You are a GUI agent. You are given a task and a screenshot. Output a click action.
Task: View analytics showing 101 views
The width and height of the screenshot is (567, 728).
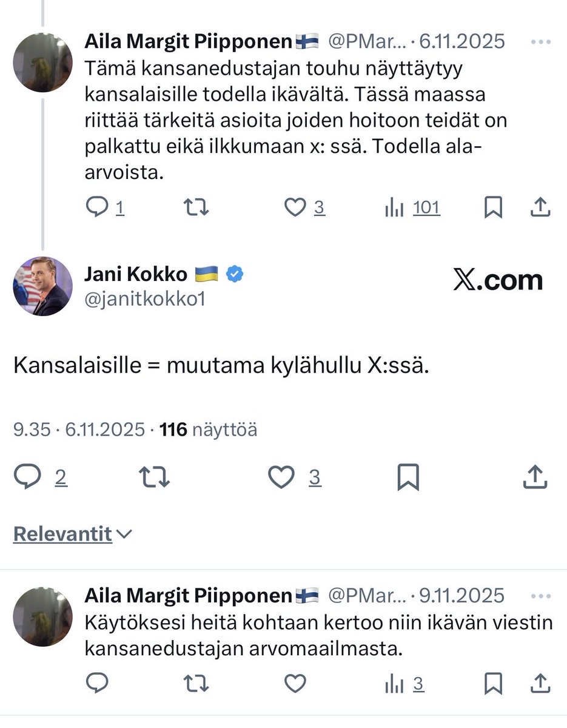click(412, 208)
